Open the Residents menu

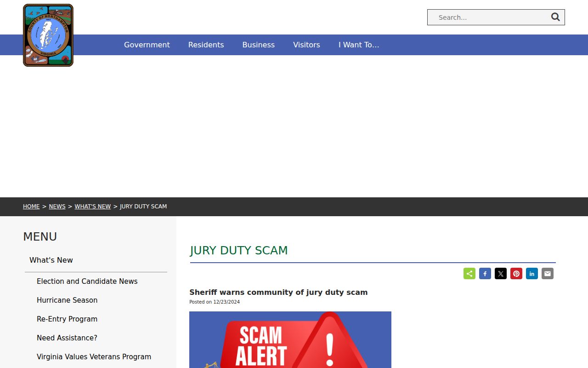(206, 45)
